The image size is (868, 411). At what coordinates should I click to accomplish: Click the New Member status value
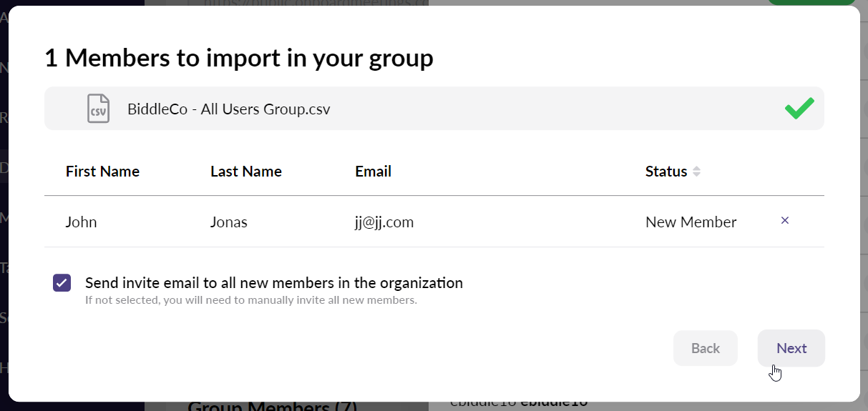click(691, 222)
